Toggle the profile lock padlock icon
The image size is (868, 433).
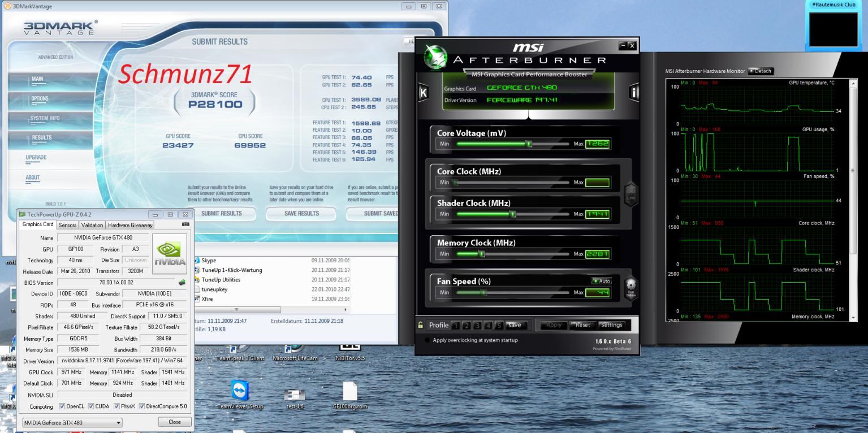(421, 325)
